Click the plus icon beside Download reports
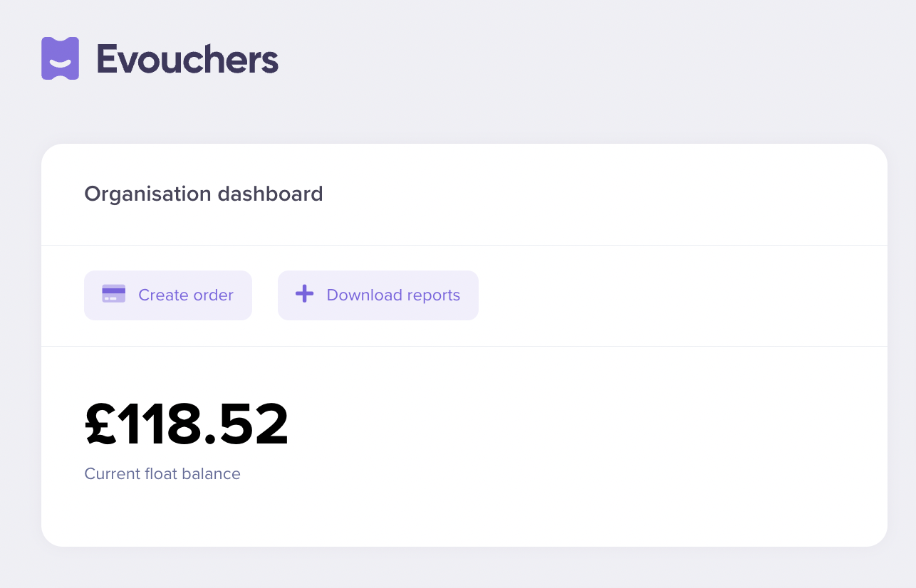 [x=305, y=294]
